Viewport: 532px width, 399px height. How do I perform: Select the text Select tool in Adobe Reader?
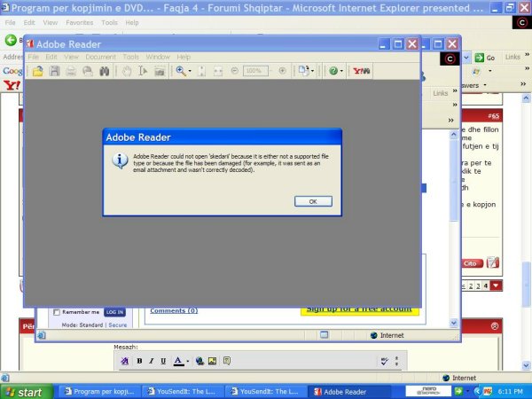[143, 71]
